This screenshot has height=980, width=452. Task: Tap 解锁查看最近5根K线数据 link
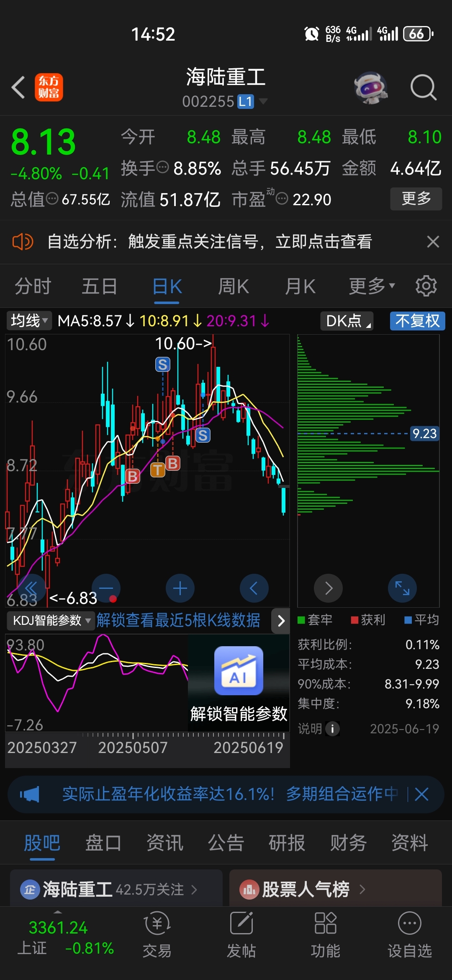[178, 620]
